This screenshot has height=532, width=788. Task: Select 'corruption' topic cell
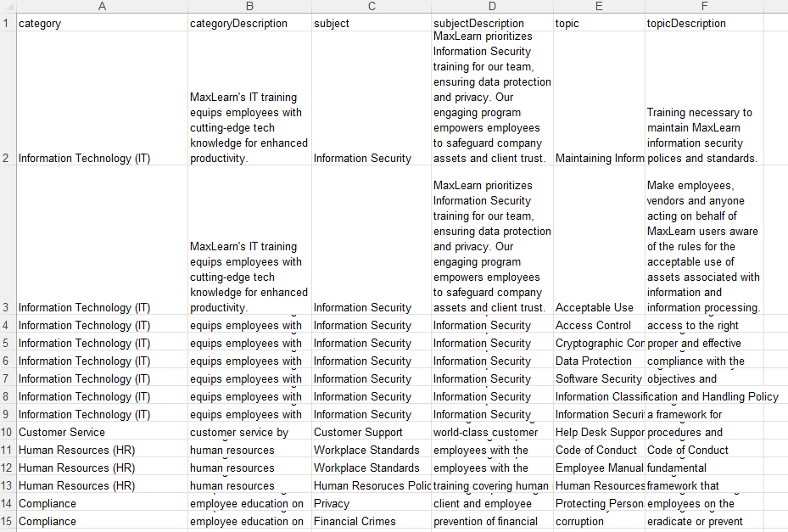[599, 521]
